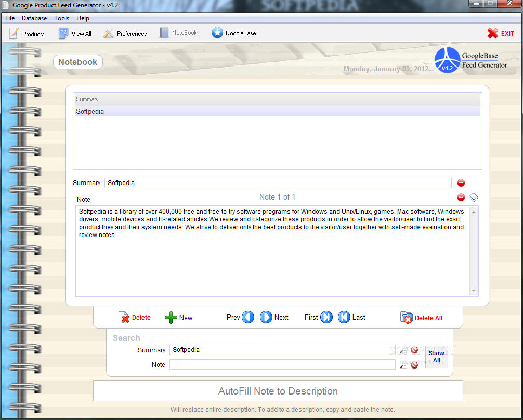Click the Summary column header
523x420 pixels.
[278, 99]
